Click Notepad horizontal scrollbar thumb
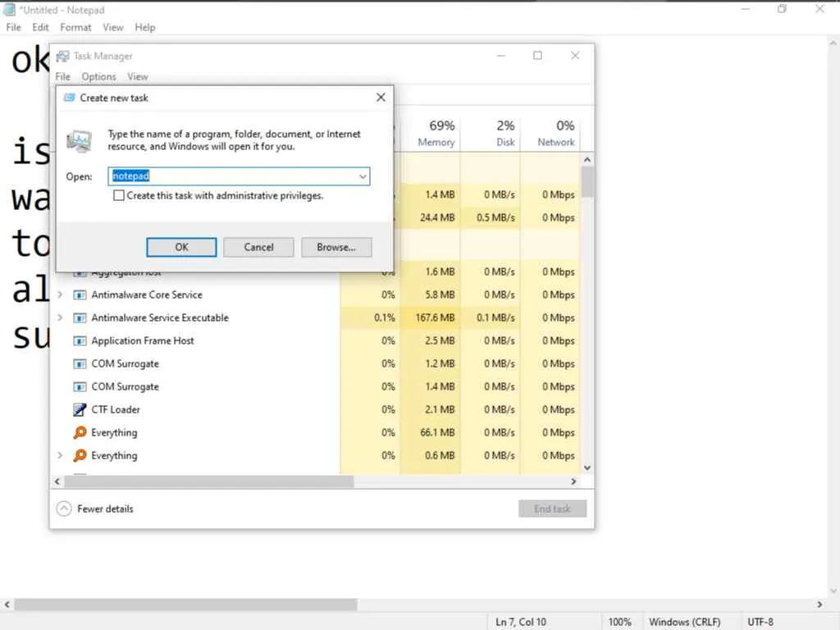This screenshot has height=630, width=840. tap(185, 605)
